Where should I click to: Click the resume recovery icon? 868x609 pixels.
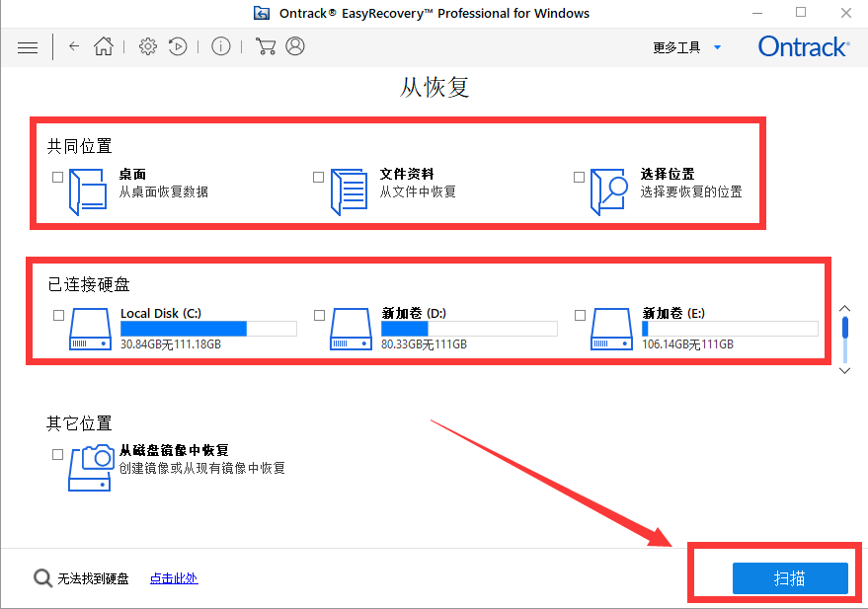[x=178, y=46]
